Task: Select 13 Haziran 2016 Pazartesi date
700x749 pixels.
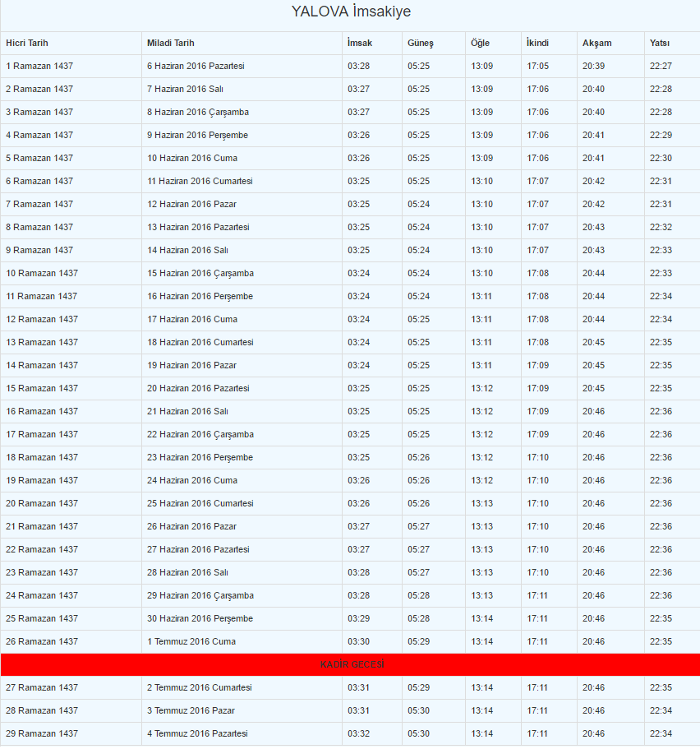Action: (198, 227)
